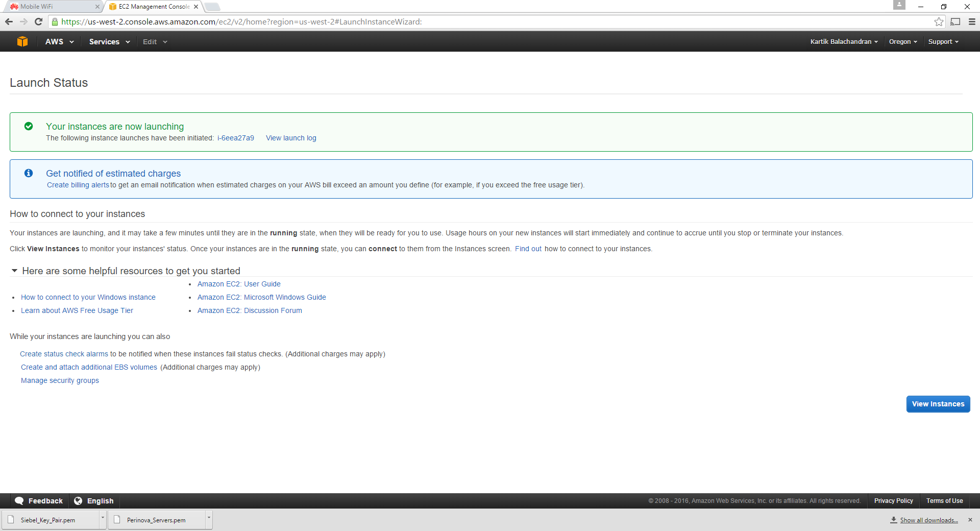Image resolution: width=980 pixels, height=531 pixels.
Task: Click Create status check alarms link
Action: [x=64, y=354]
